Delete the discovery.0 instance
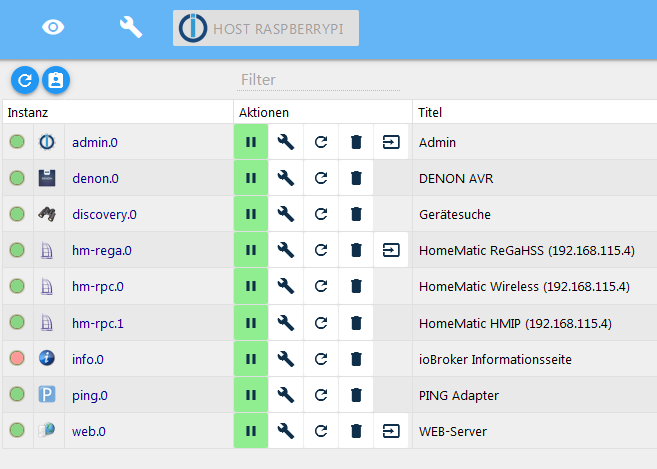Screen dimensions: 657x469 tap(356, 214)
